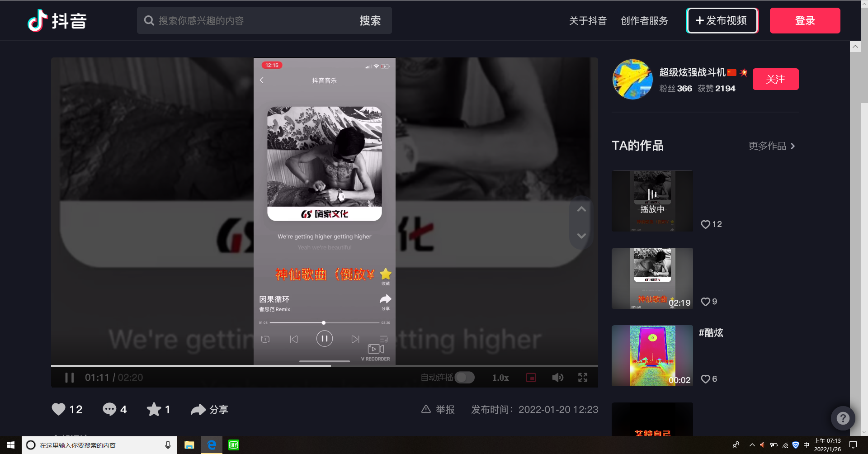Viewport: 868px width, 454px height.
Task: Open the help question-mark button
Action: pyautogui.click(x=843, y=418)
